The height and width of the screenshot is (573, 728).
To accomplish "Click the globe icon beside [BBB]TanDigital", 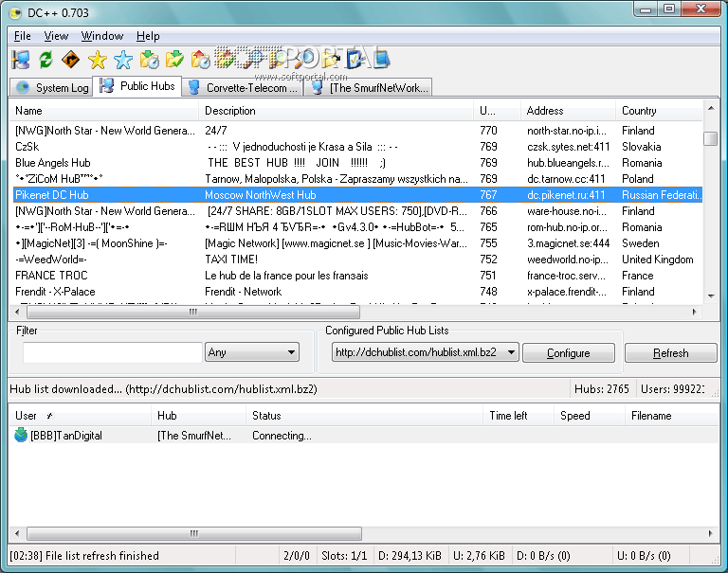I will point(21,436).
